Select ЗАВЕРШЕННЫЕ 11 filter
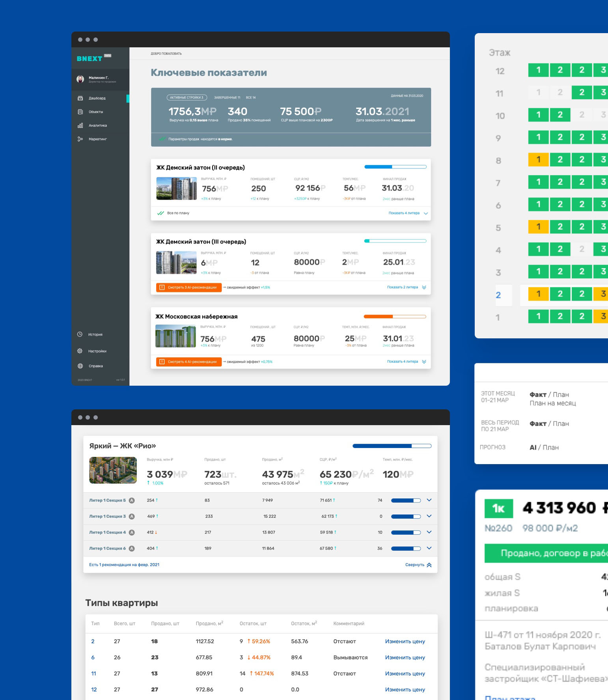 coord(227,97)
